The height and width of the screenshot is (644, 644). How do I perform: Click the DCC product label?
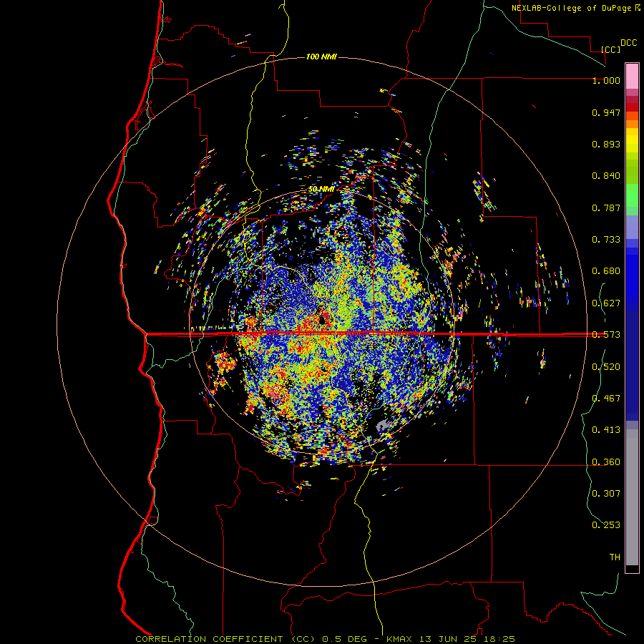(628, 43)
